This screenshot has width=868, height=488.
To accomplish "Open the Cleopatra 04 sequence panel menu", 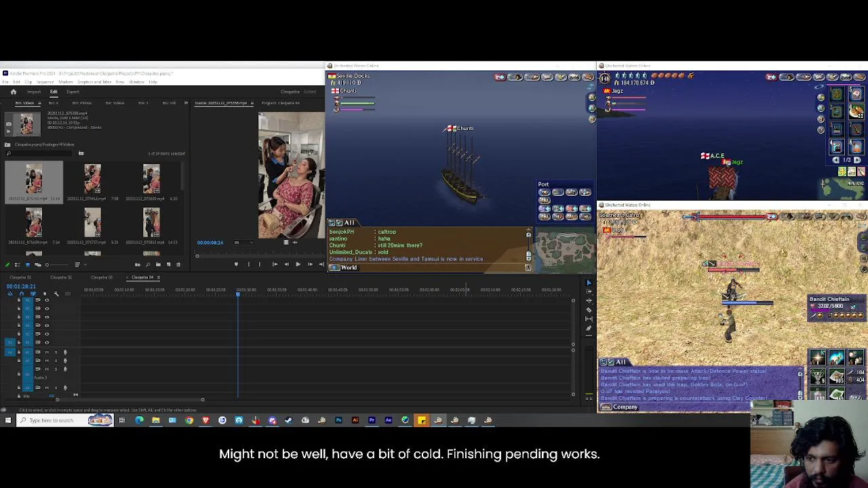I will point(159,277).
